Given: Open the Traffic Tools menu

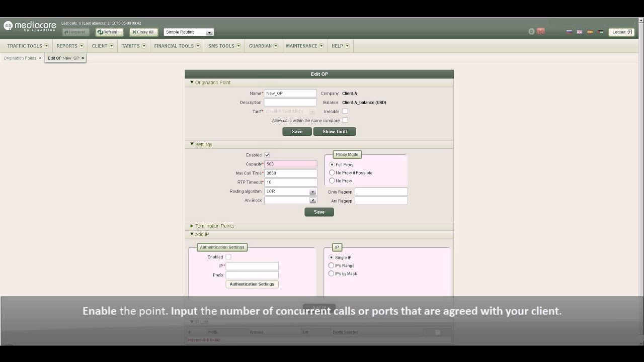Looking at the screenshot, I should (x=28, y=46).
